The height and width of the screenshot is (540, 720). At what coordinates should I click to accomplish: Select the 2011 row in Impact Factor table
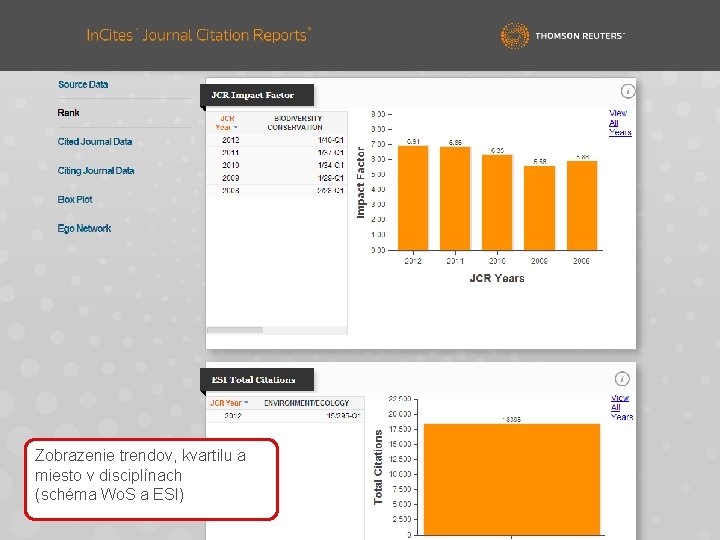[276, 152]
